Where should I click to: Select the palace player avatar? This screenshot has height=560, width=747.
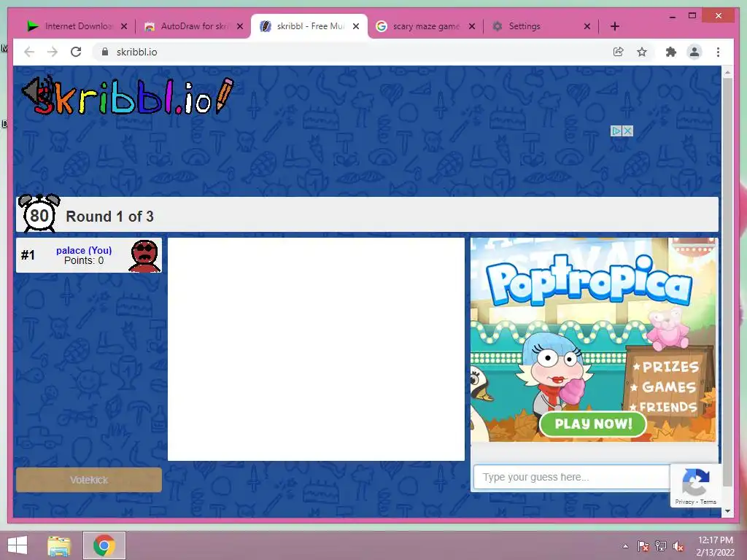(144, 256)
